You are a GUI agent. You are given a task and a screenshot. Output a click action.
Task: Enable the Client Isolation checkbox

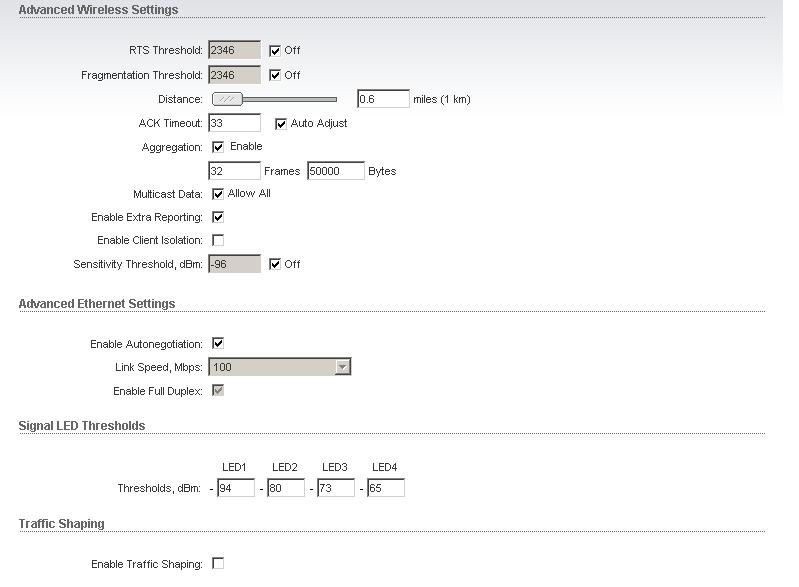[218, 240]
